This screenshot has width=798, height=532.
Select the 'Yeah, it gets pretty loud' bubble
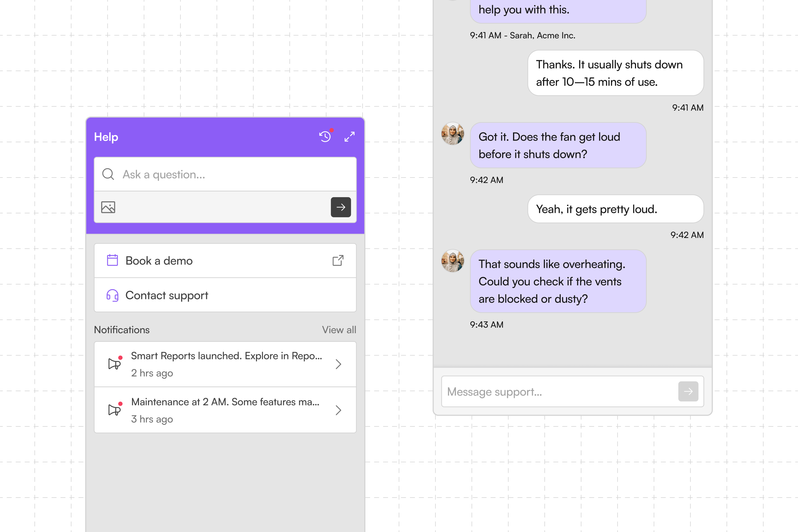coord(615,209)
